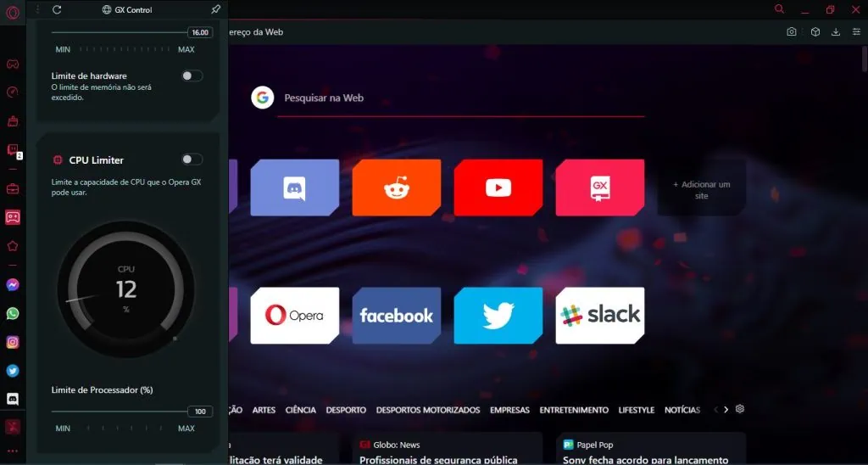
Task: Select the ARTES news tab
Action: 264,410
